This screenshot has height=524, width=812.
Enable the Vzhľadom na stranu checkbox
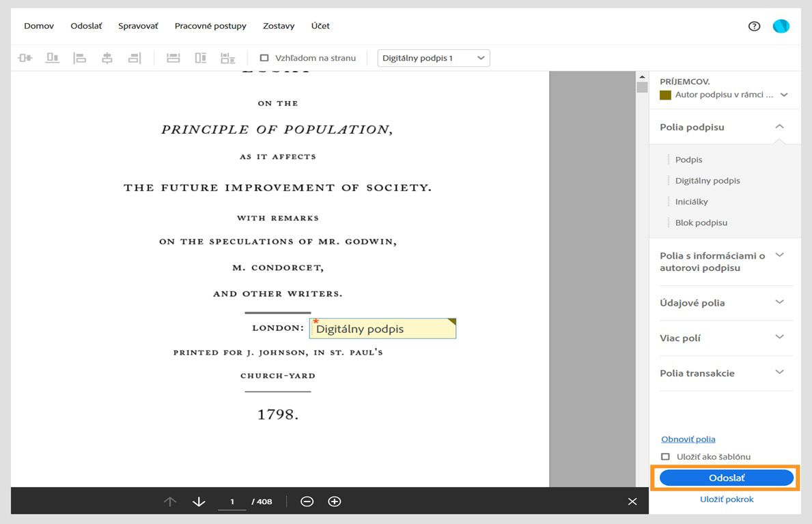pyautogui.click(x=264, y=58)
